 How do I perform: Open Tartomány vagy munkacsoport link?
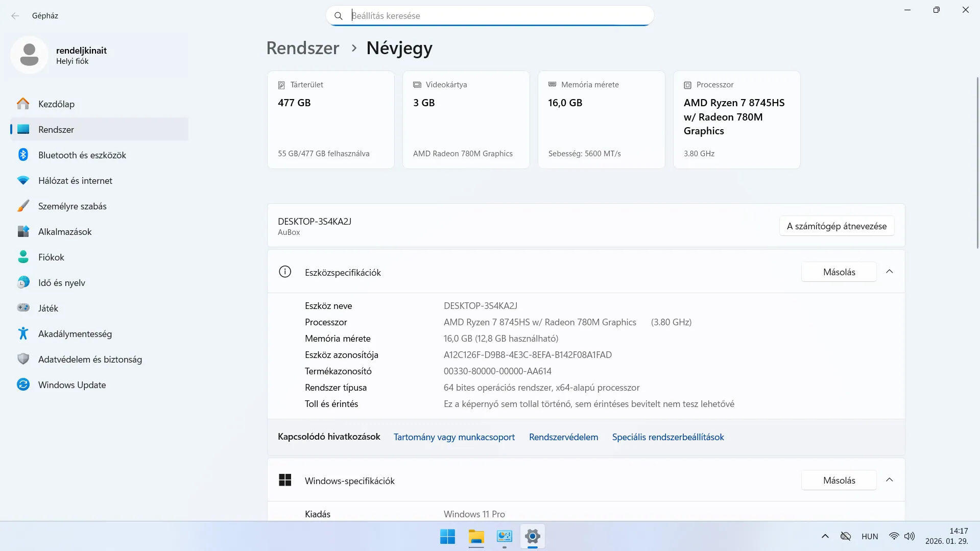454,437
